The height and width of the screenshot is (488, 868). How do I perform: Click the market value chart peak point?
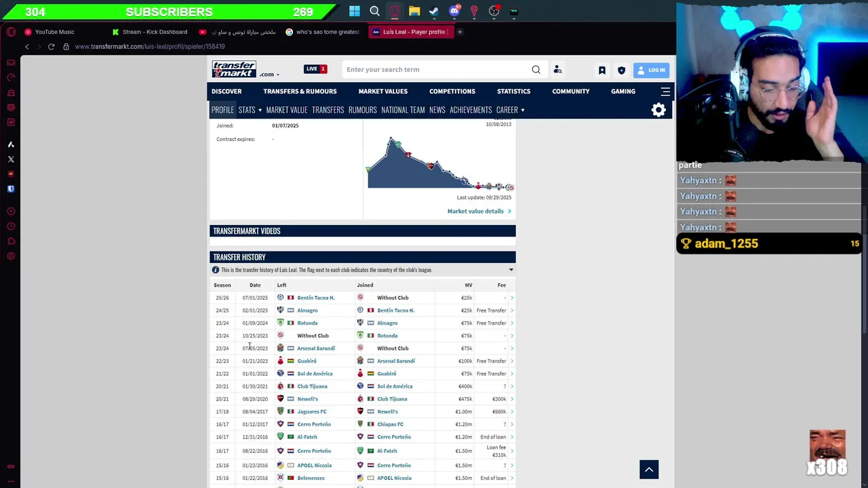click(391, 139)
